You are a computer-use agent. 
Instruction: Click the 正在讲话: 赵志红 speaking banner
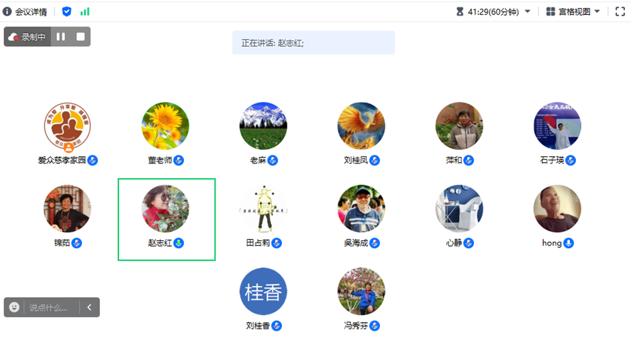tap(313, 42)
